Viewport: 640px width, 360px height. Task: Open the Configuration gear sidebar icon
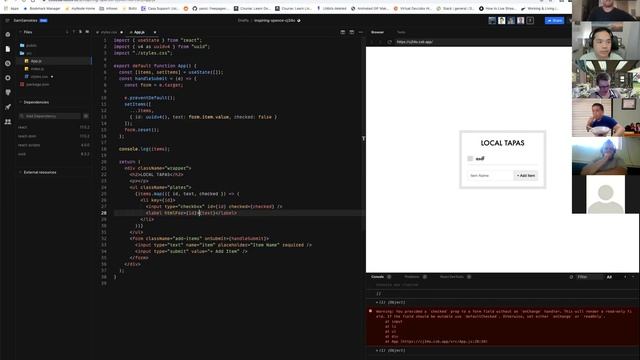click(8, 78)
